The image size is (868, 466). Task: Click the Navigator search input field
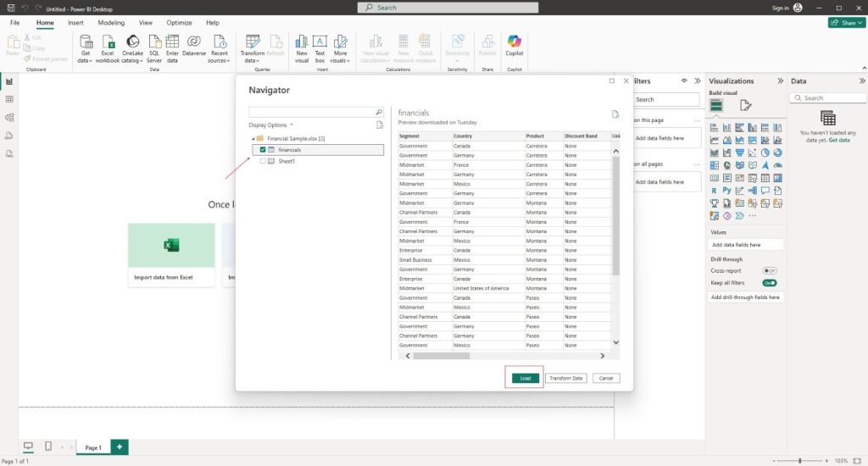(311, 112)
